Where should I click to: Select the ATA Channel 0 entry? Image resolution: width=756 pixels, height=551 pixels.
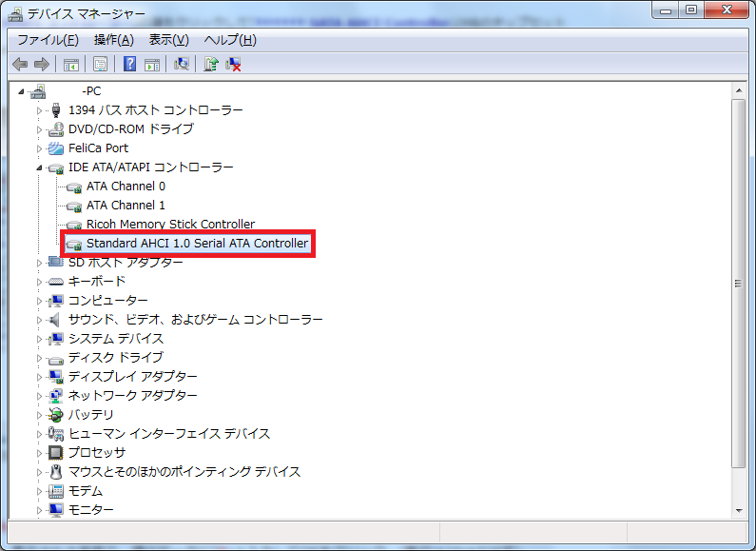126,187
